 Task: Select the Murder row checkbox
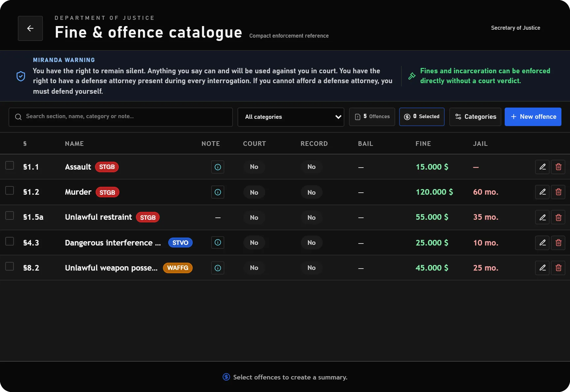tap(10, 190)
